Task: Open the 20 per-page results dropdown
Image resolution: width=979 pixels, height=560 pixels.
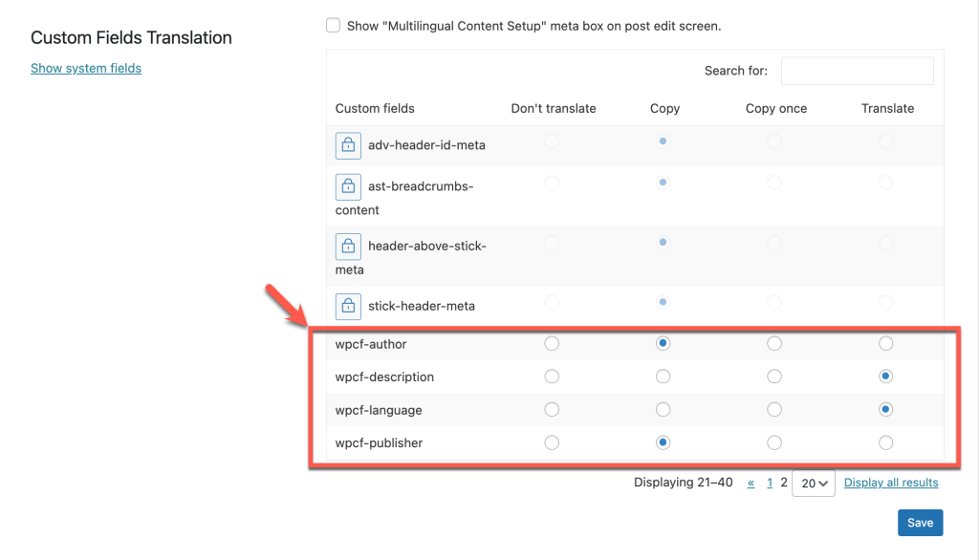Action: (814, 484)
